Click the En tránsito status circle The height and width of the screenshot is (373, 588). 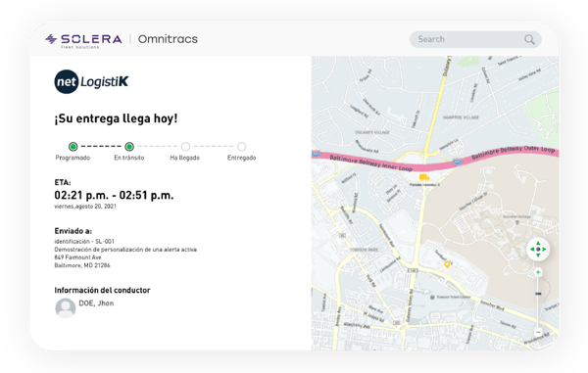click(129, 147)
